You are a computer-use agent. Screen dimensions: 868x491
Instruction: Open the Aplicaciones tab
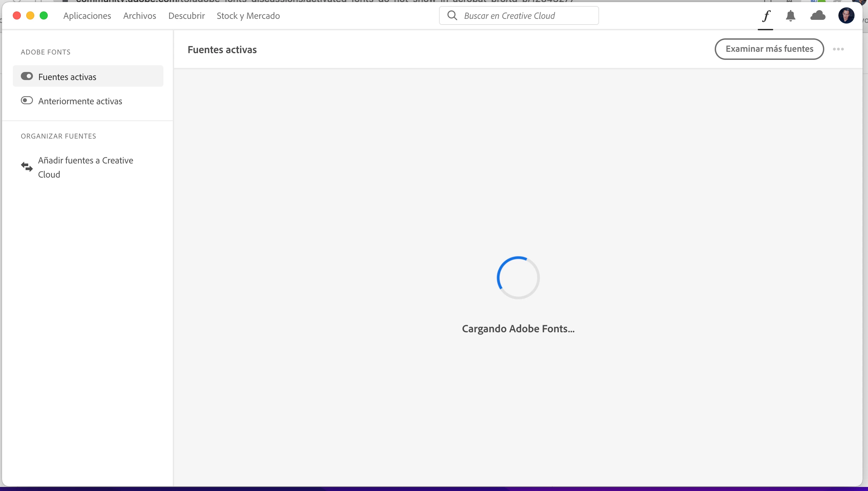coord(87,16)
